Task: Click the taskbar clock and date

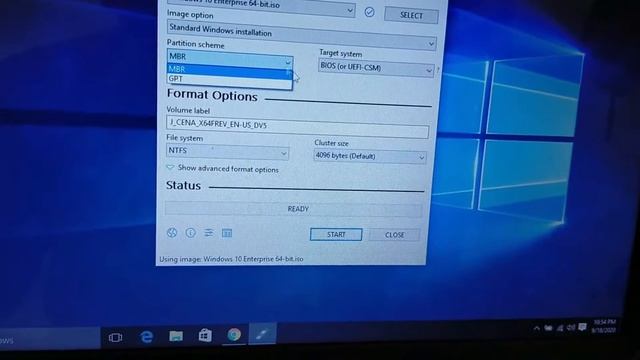Action: (604, 326)
